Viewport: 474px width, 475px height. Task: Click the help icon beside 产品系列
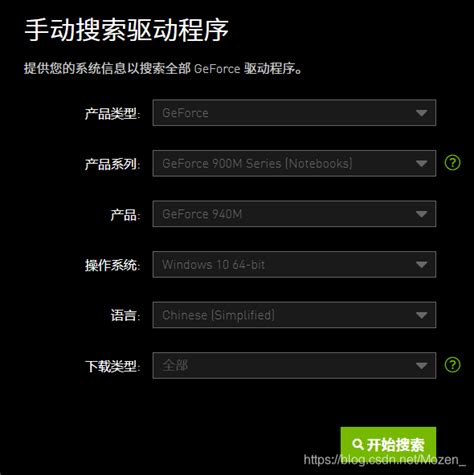coord(452,163)
